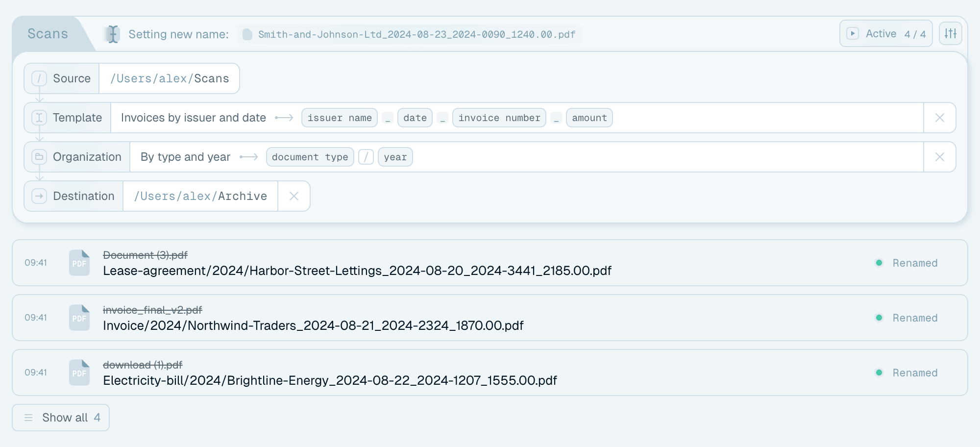Click the /Users/alex/Scans source path field
The height and width of the screenshot is (447, 980).
coord(170,78)
